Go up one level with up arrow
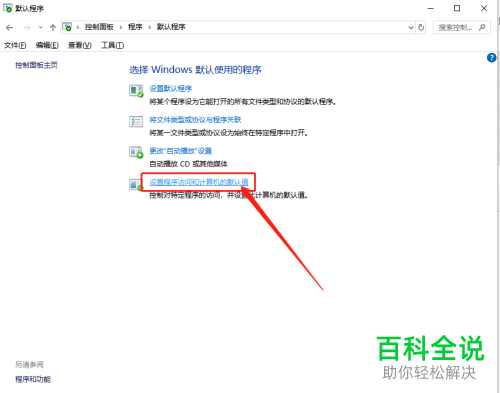500x393 pixels. (x=53, y=28)
